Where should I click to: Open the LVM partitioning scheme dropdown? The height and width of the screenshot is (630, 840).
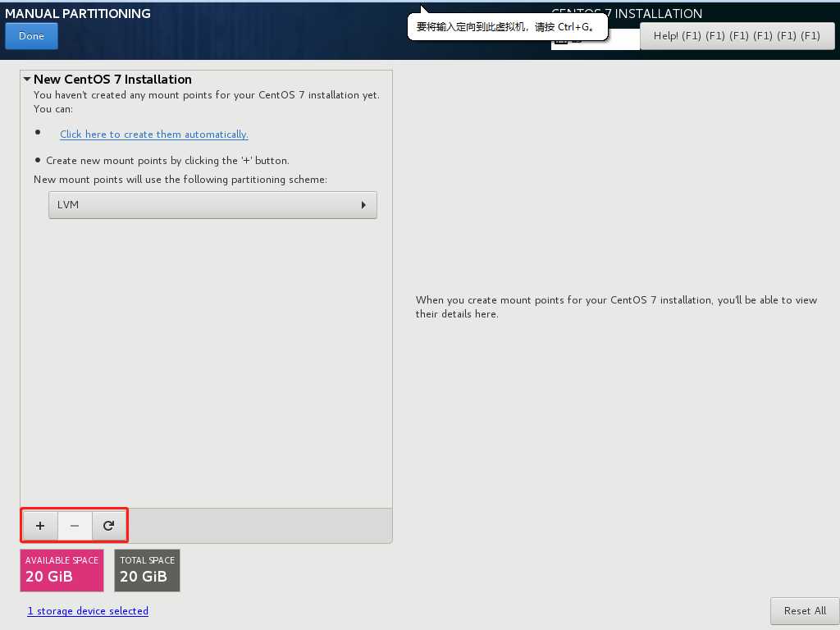click(212, 204)
